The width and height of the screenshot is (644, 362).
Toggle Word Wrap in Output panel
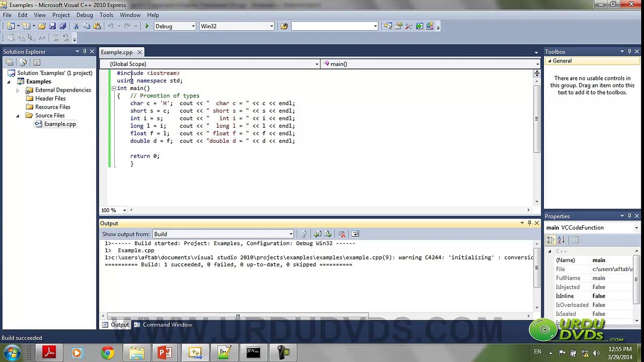click(x=355, y=234)
